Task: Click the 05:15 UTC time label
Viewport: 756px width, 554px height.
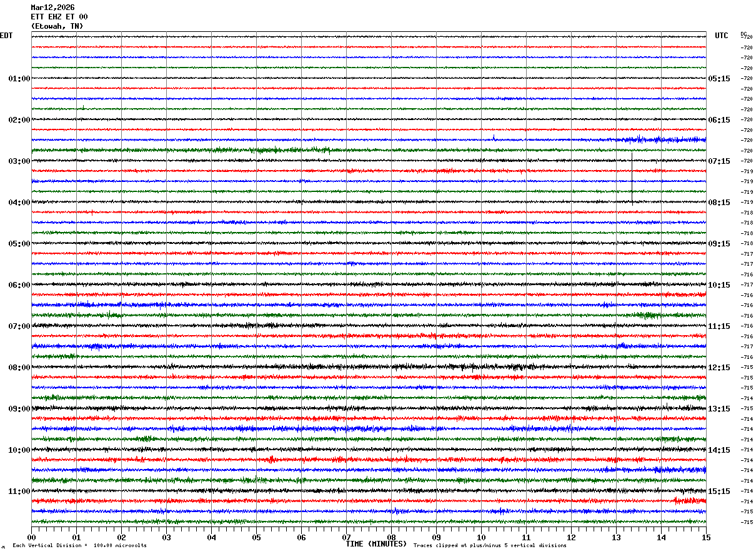Action: click(719, 79)
